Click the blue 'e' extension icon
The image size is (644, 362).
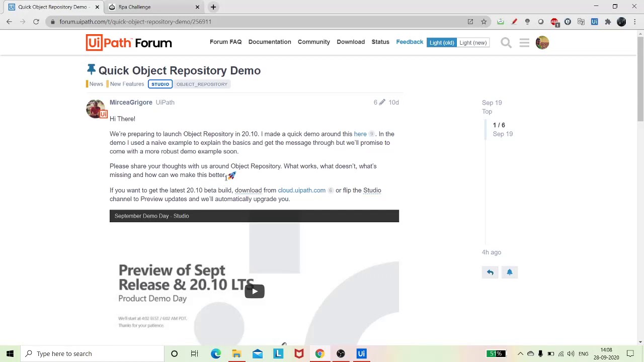568,22
